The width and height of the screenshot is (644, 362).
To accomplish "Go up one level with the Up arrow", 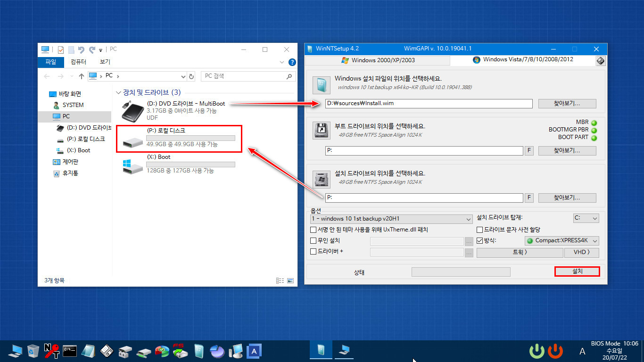I will click(82, 76).
